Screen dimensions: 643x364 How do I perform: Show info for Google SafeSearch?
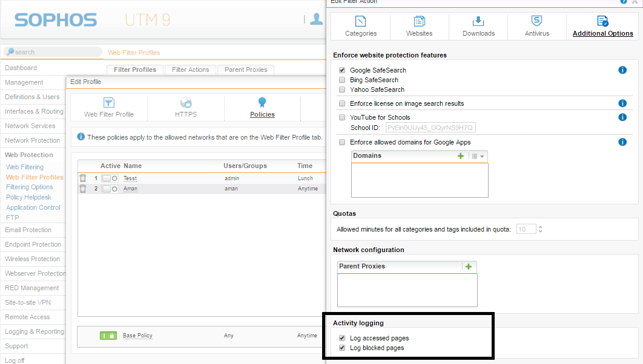tap(622, 70)
